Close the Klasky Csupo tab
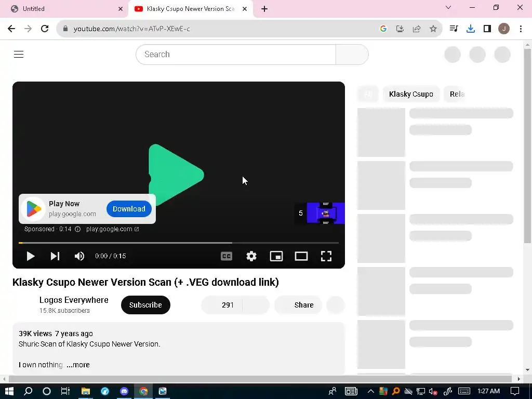The height and width of the screenshot is (399, 532). pyautogui.click(x=245, y=9)
